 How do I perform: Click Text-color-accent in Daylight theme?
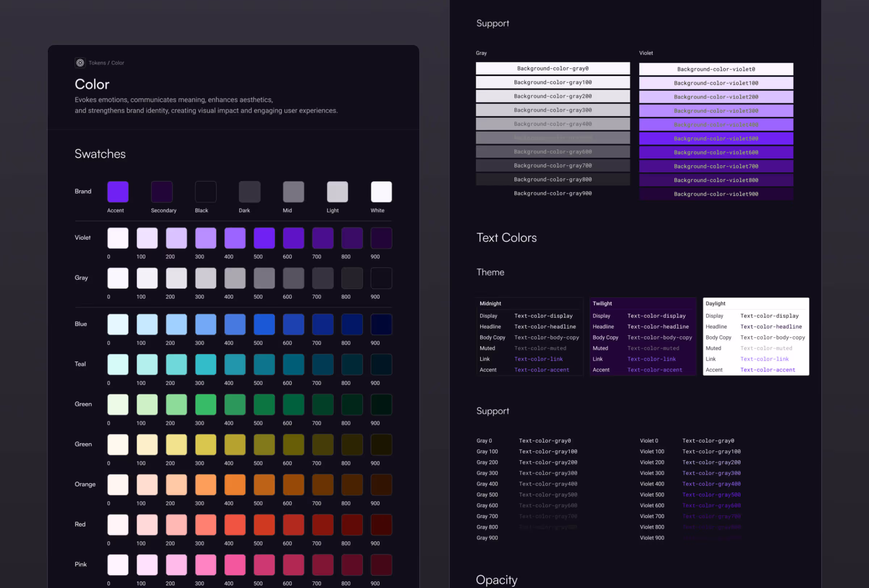[x=767, y=370]
